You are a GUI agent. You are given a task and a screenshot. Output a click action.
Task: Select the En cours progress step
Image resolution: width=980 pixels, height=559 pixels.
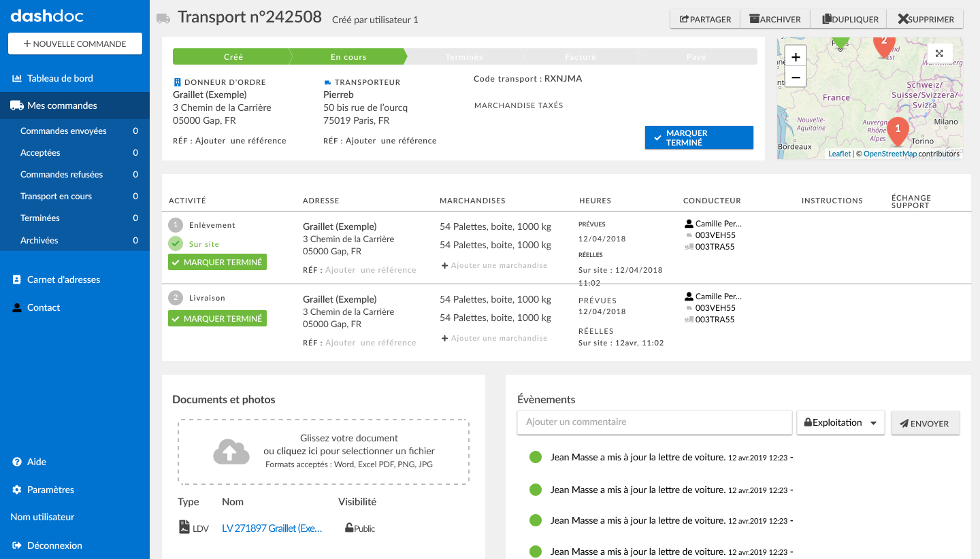point(348,56)
